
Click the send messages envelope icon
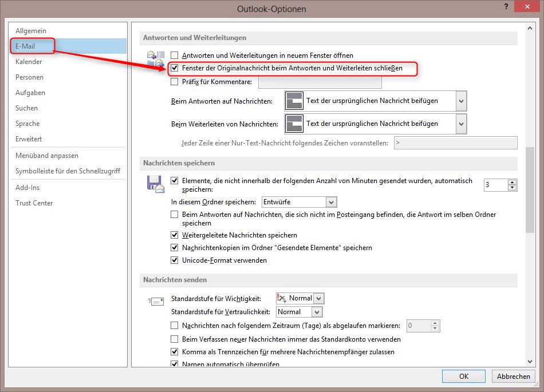click(156, 302)
